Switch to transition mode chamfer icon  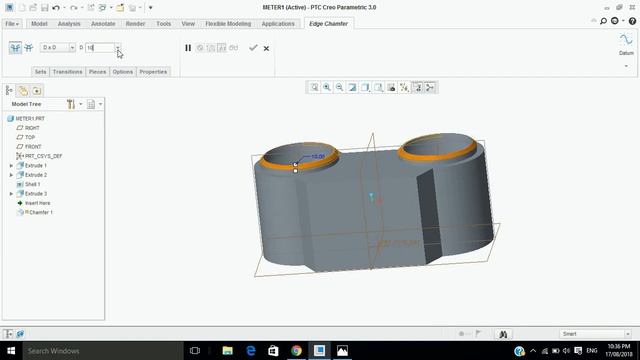(29, 48)
